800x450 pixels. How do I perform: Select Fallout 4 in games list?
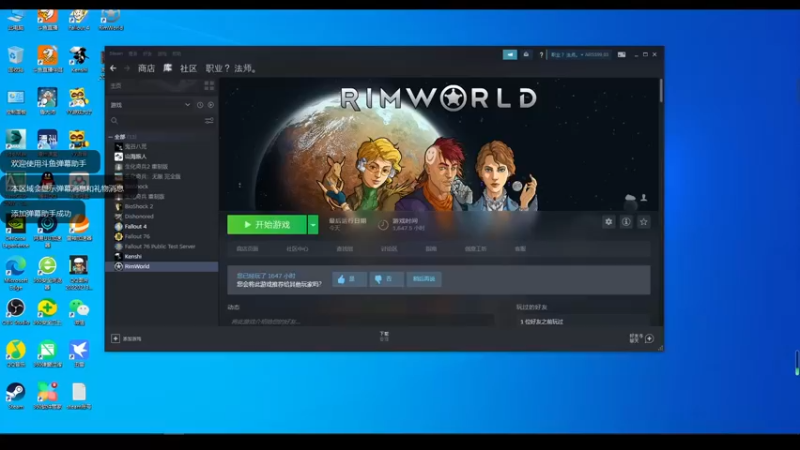pos(136,227)
